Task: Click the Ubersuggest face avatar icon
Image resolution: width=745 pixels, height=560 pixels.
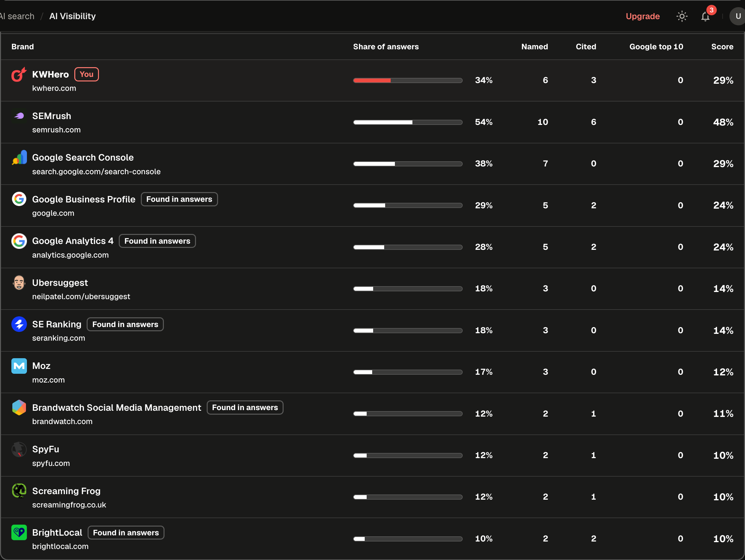Action: click(x=19, y=283)
